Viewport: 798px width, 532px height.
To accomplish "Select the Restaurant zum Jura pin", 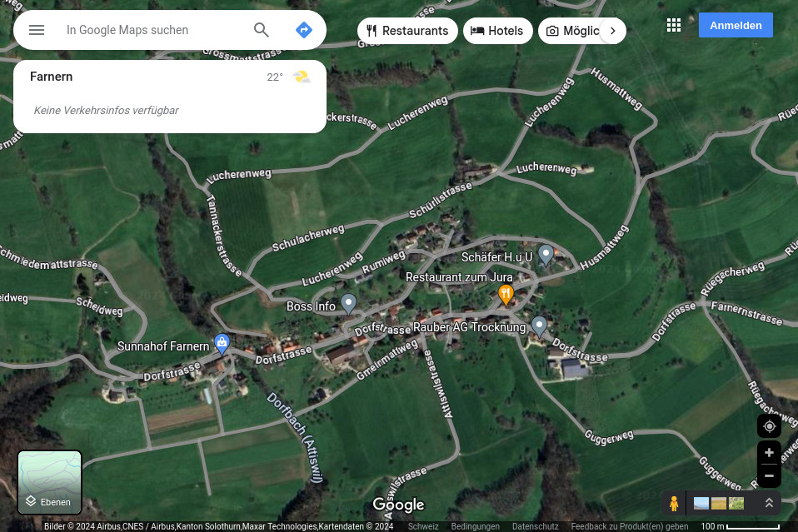I will pyautogui.click(x=506, y=294).
